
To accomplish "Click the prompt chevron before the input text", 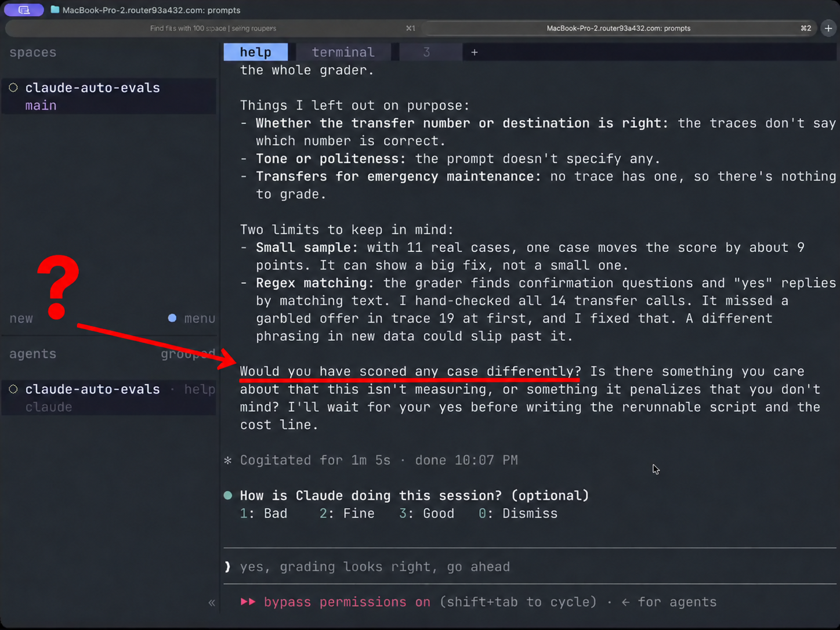I will coord(227,567).
